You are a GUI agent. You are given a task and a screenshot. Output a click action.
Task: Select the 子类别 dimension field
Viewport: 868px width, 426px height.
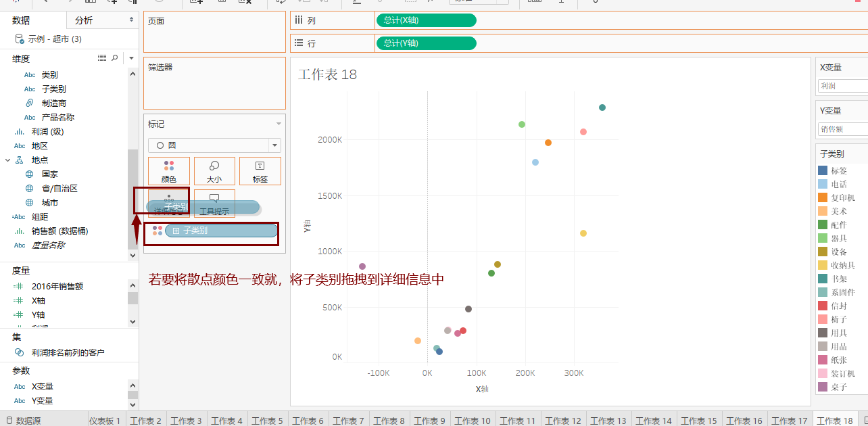coord(53,89)
